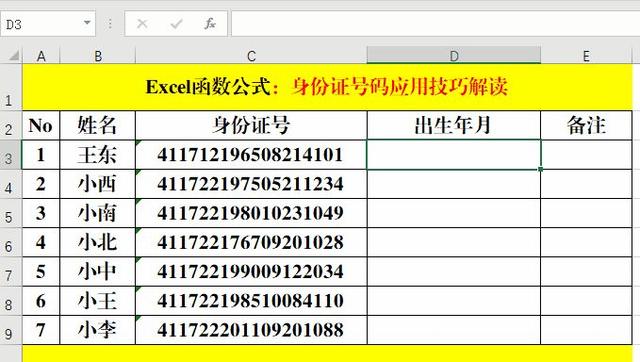Click the Cancel (X) formula bar icon
640x362 pixels.
tap(142, 24)
